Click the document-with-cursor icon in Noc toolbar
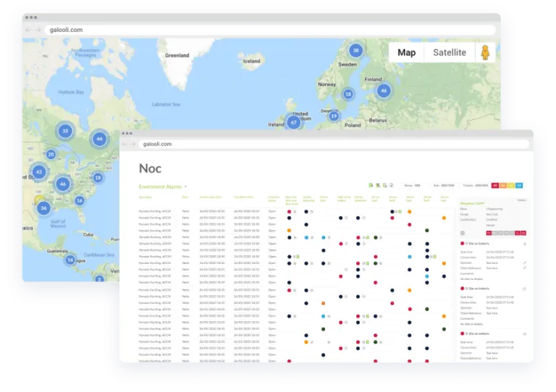 [x=392, y=185]
